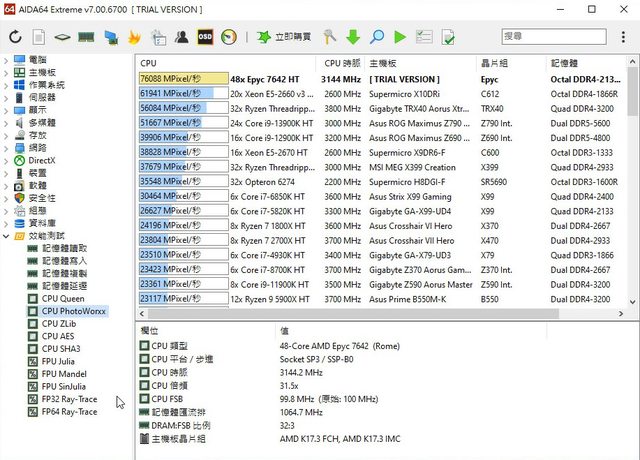Collapse the 效能測試 benchmark node
This screenshot has height=460, width=640.
coord(7,237)
